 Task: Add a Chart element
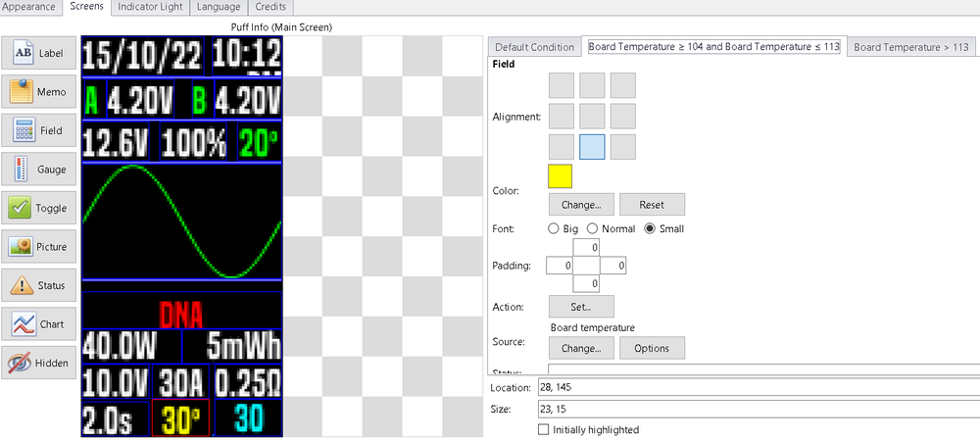(x=39, y=324)
